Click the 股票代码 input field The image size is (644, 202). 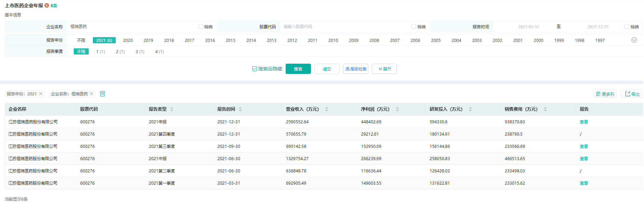[345, 27]
